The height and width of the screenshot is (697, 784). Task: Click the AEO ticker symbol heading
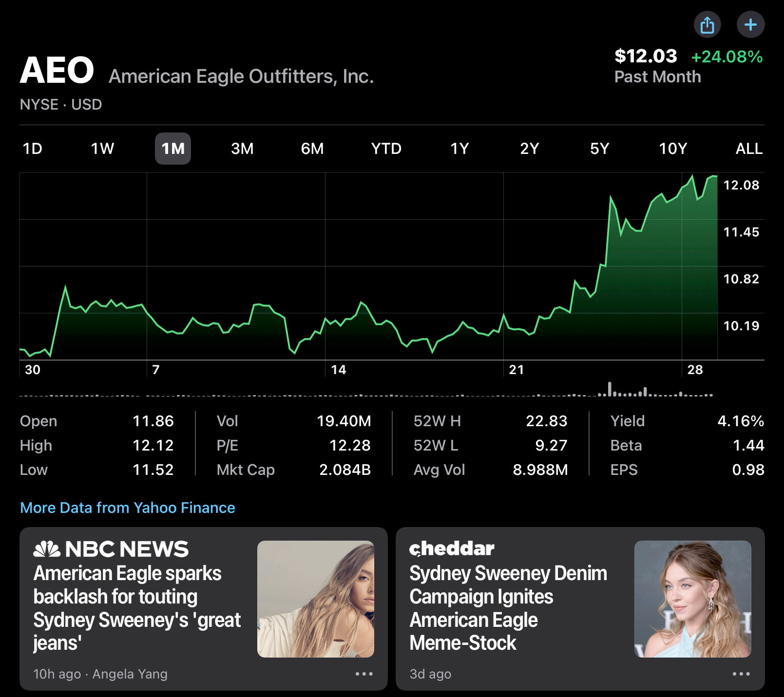[57, 70]
